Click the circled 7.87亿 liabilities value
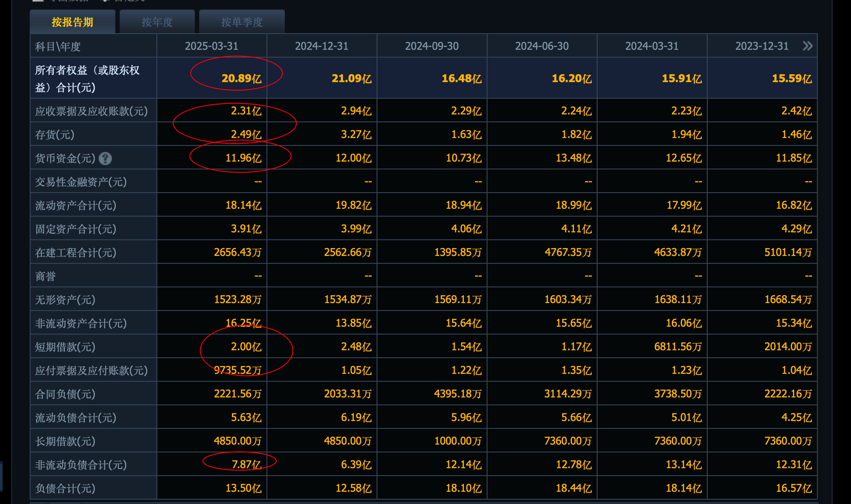The height and width of the screenshot is (504, 851). click(x=246, y=464)
